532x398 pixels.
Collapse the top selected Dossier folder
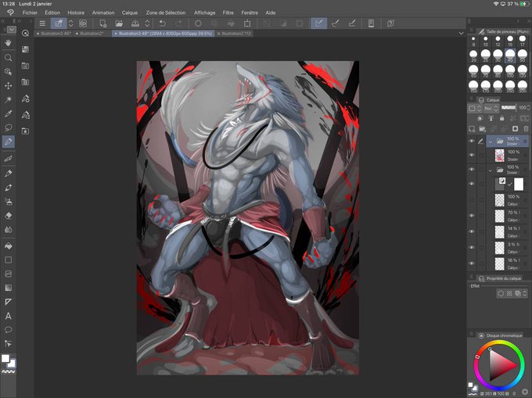click(491, 141)
